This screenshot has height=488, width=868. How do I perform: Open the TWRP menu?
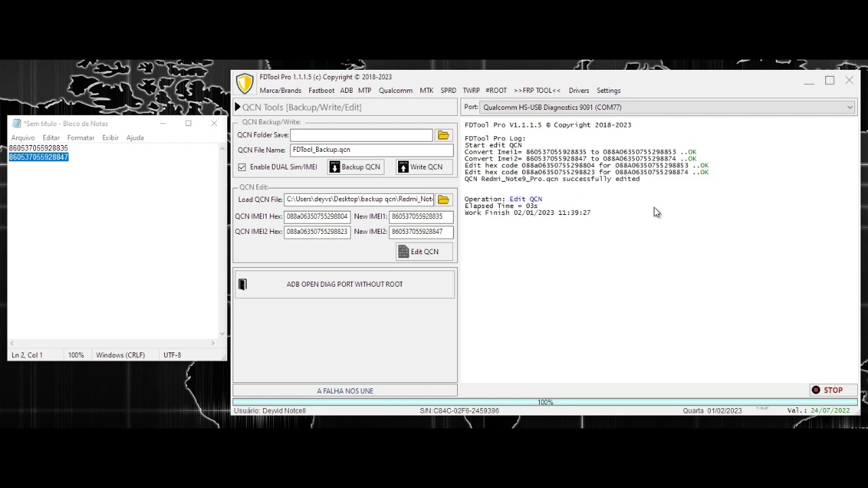(x=471, y=90)
